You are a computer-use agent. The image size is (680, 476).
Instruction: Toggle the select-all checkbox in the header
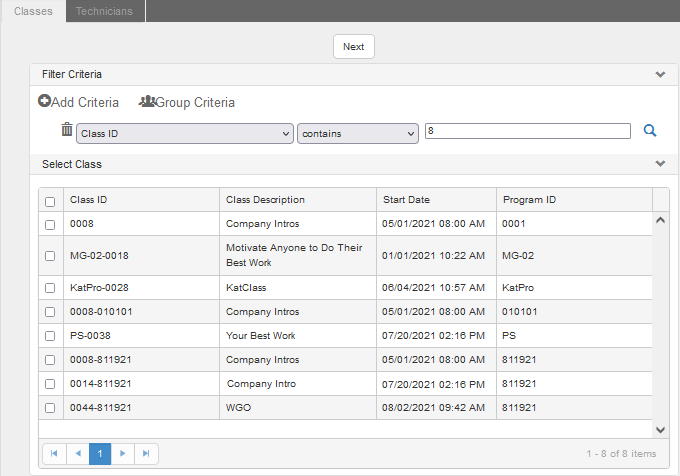coord(50,202)
